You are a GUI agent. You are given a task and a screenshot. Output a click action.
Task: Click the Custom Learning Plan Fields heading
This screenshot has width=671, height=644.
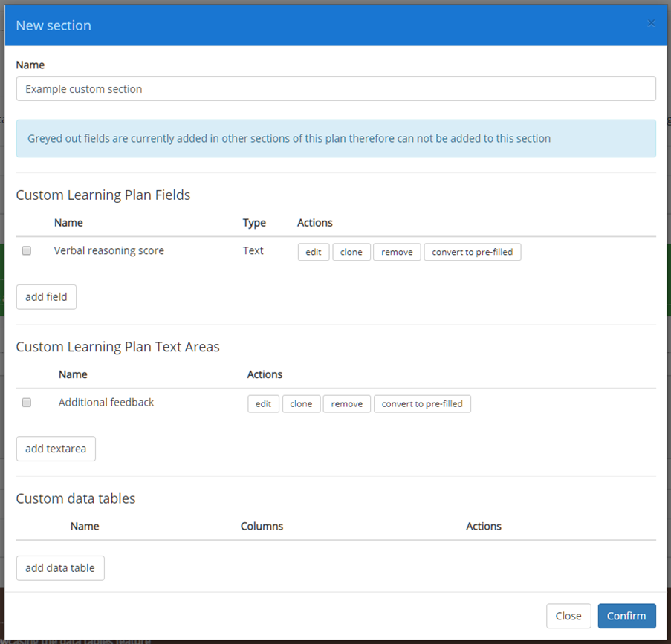coord(103,195)
